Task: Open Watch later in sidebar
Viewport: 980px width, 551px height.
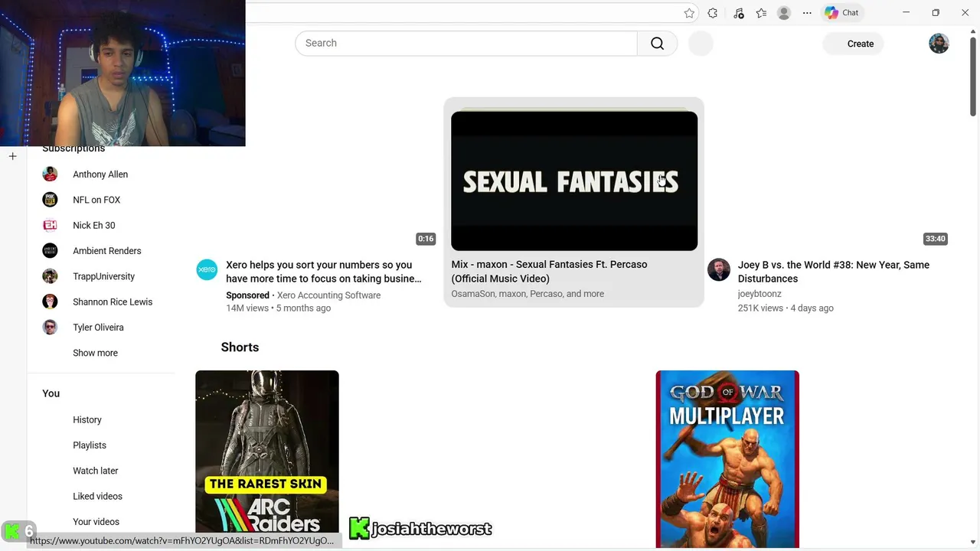Action: (96, 471)
